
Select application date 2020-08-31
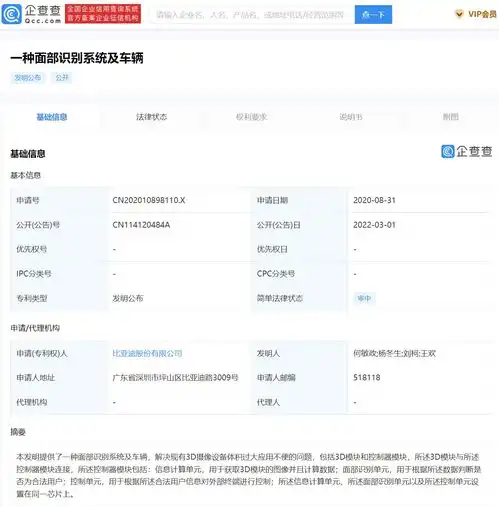click(x=374, y=200)
